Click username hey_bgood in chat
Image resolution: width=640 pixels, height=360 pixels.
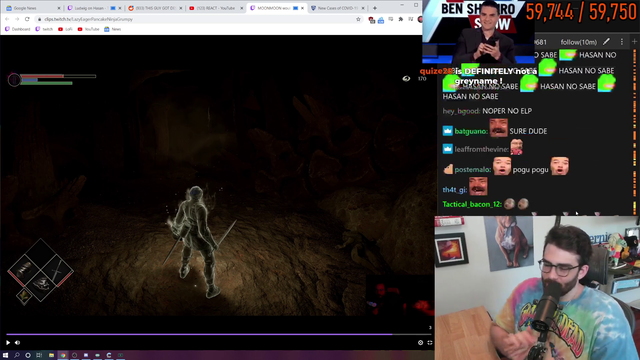pyautogui.click(x=461, y=111)
